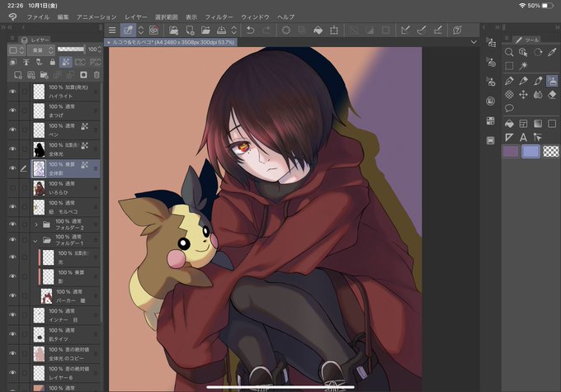Click the clear selection dotted circle icon
Screen dimensions: 561x392
[x=286, y=31]
